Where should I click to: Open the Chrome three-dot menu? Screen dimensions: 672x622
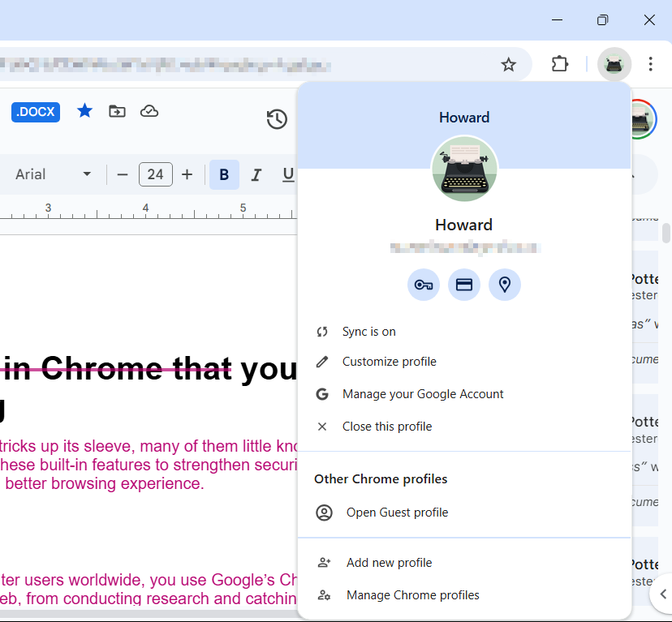click(651, 64)
